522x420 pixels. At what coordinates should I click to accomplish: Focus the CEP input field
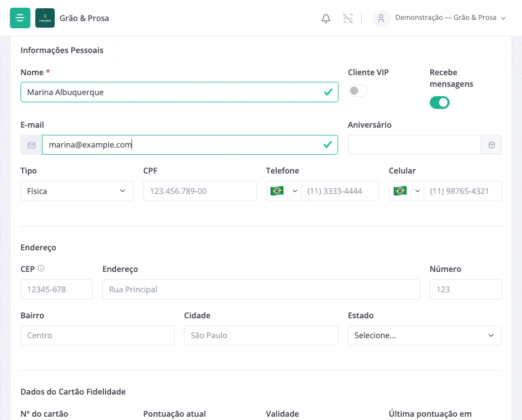56,289
